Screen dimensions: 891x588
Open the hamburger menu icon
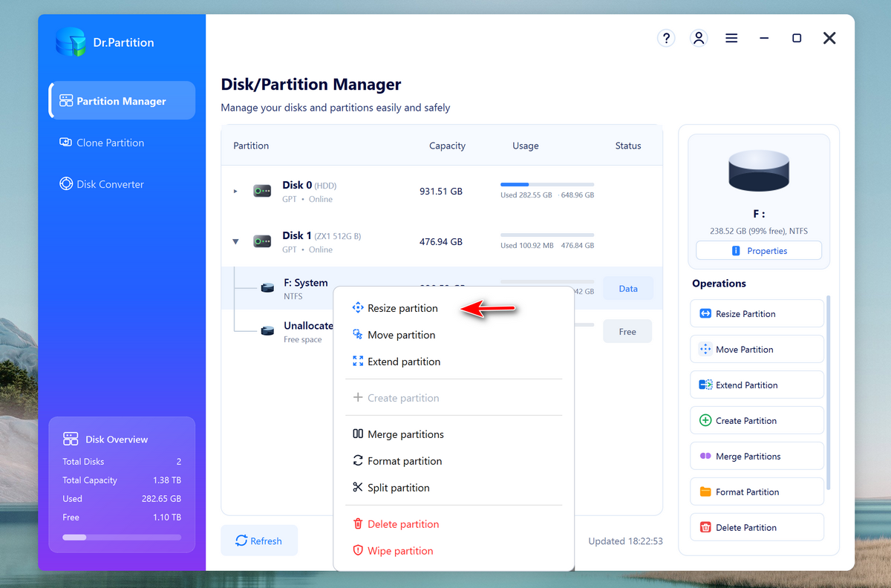point(731,38)
